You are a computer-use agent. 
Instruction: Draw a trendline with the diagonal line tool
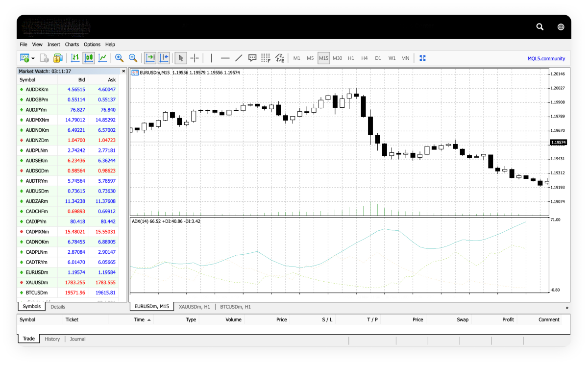click(x=239, y=58)
